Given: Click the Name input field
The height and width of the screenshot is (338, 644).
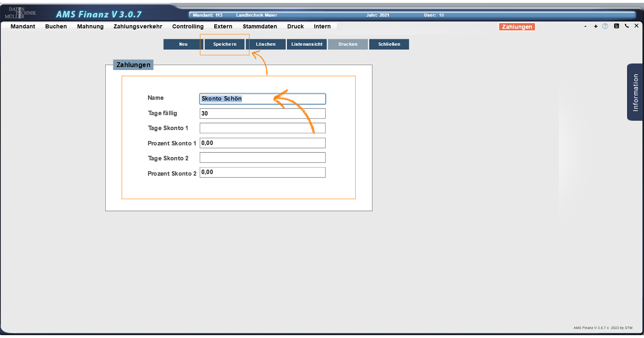Looking at the screenshot, I should [262, 99].
